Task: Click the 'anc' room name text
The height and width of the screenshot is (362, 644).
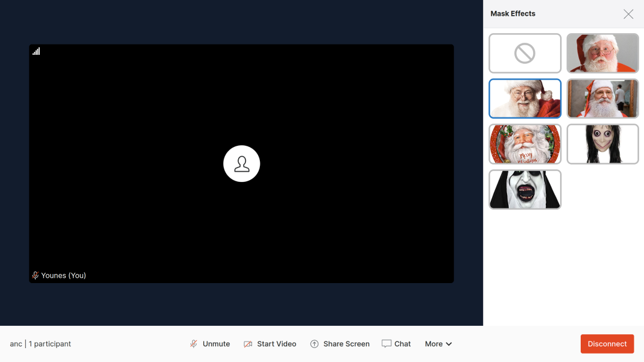Action: tap(16, 344)
